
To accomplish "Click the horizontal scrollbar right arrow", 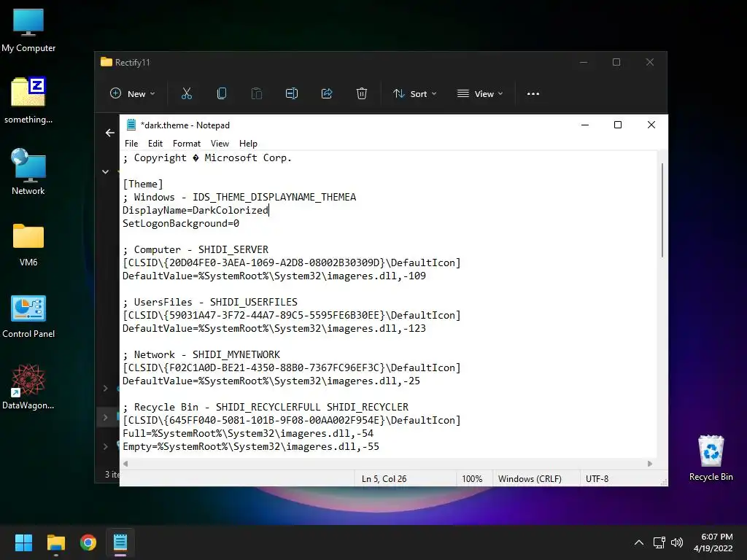I will point(650,464).
